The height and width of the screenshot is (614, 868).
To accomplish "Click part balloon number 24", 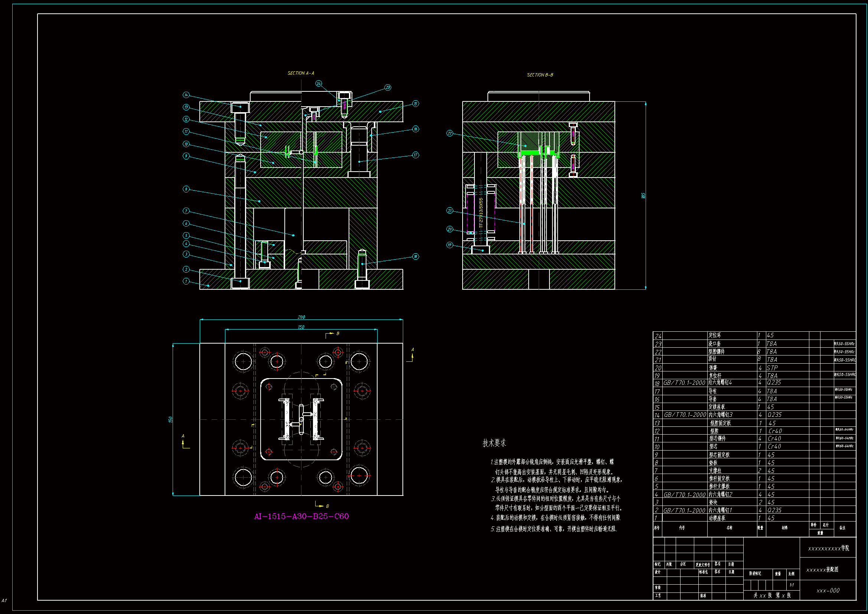I will pyautogui.click(x=319, y=84).
